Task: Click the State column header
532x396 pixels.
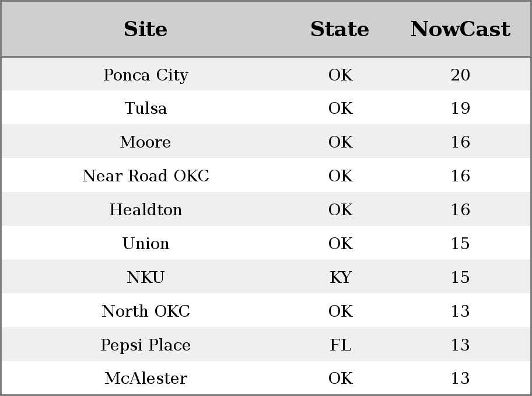Action: pos(340,29)
